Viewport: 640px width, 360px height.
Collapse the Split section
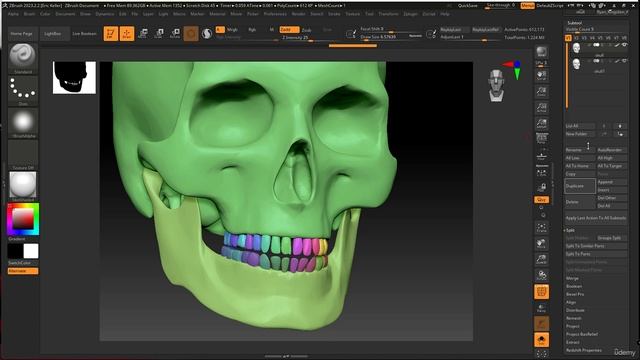point(570,230)
